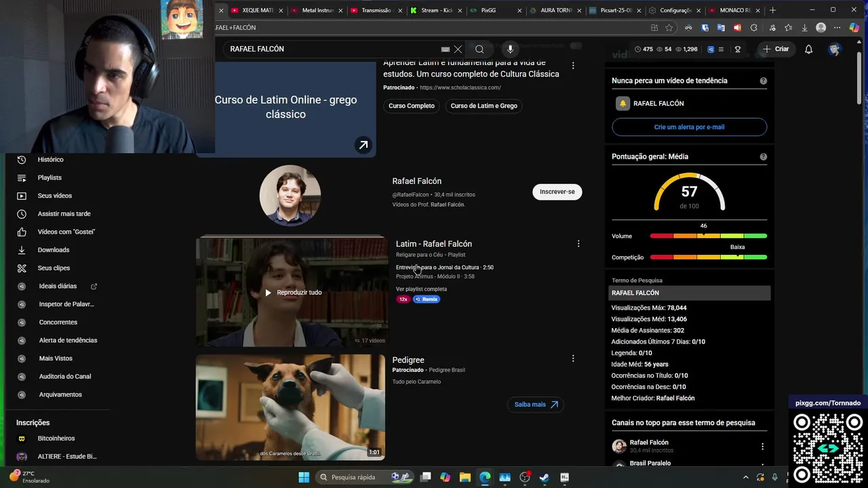Open Vídeos com "Gostei"

tap(66, 232)
